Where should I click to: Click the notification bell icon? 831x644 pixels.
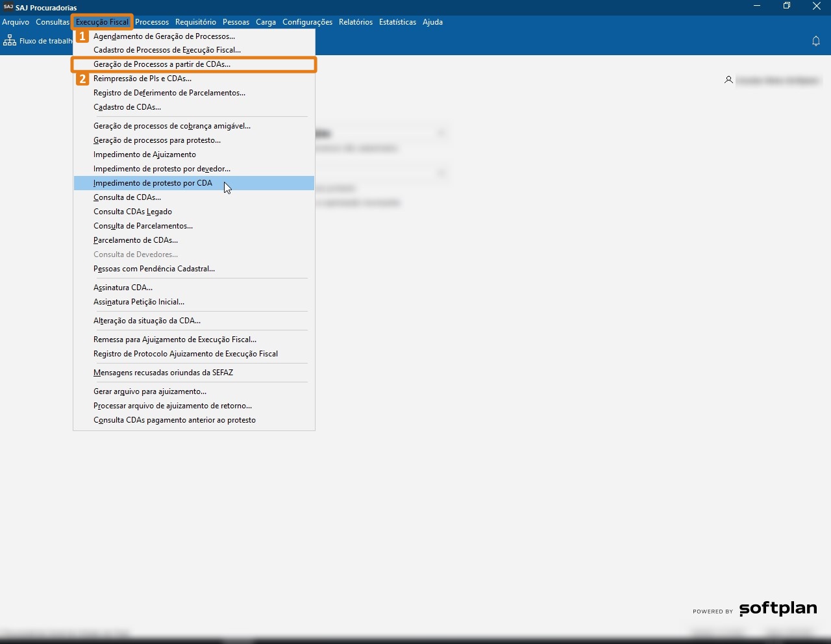[816, 41]
